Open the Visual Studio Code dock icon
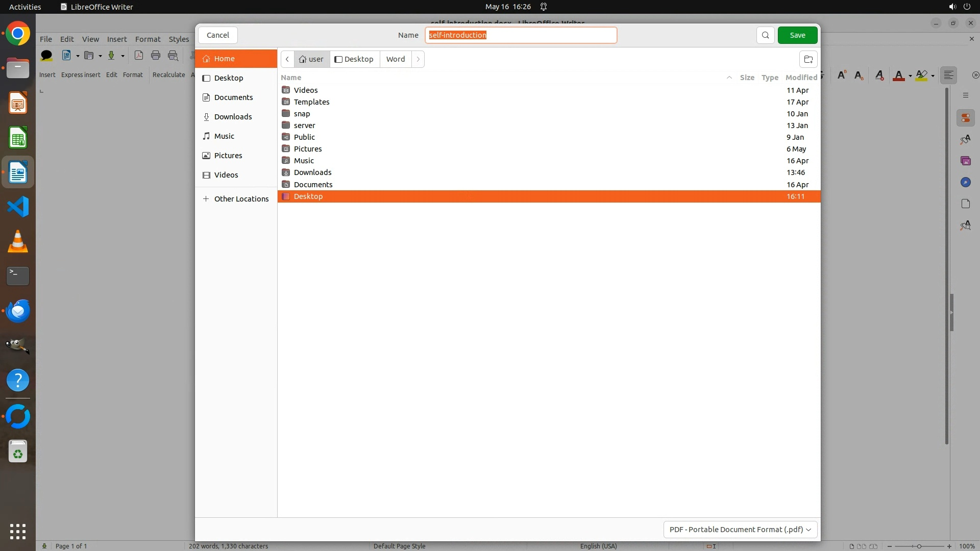Image resolution: width=980 pixels, height=551 pixels. tap(18, 207)
